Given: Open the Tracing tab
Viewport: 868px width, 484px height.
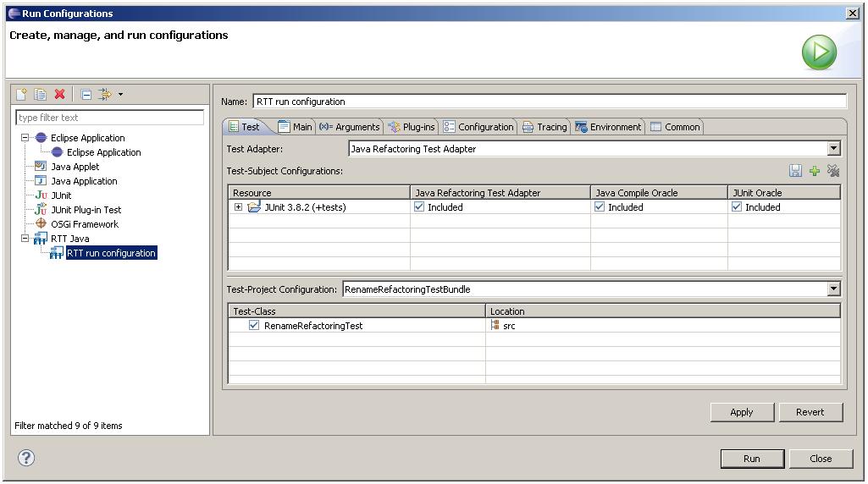Looking at the screenshot, I should [545, 127].
